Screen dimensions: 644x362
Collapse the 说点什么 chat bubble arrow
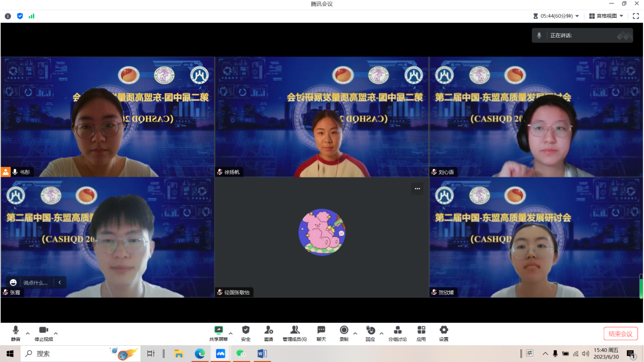59,282
